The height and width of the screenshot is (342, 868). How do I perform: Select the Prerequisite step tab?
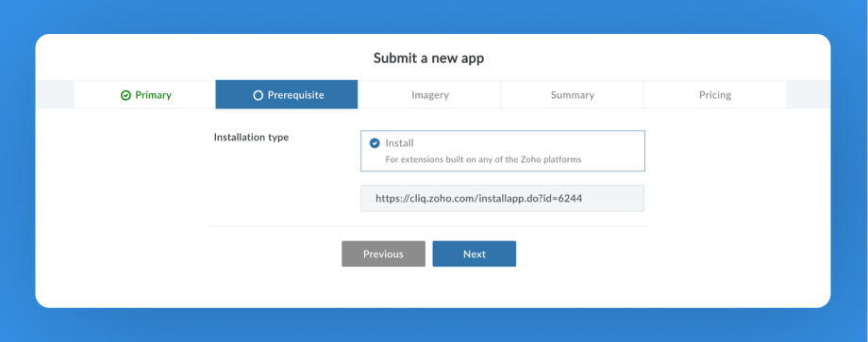click(x=287, y=94)
